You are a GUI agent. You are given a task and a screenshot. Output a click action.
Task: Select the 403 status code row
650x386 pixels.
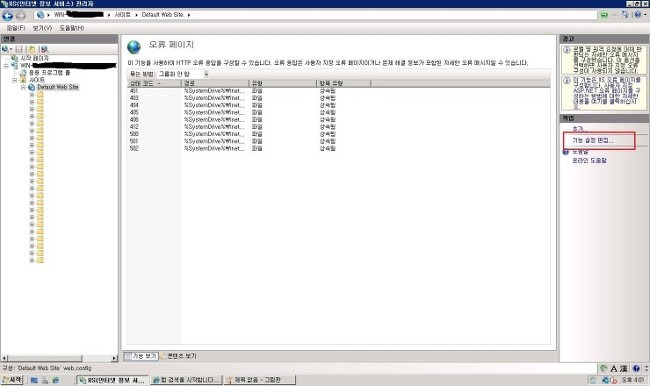(339, 98)
